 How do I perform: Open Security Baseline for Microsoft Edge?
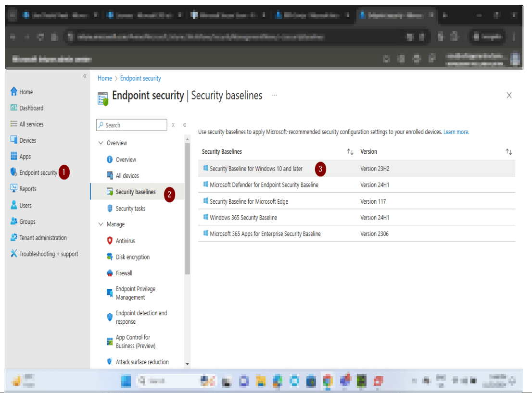[249, 202]
